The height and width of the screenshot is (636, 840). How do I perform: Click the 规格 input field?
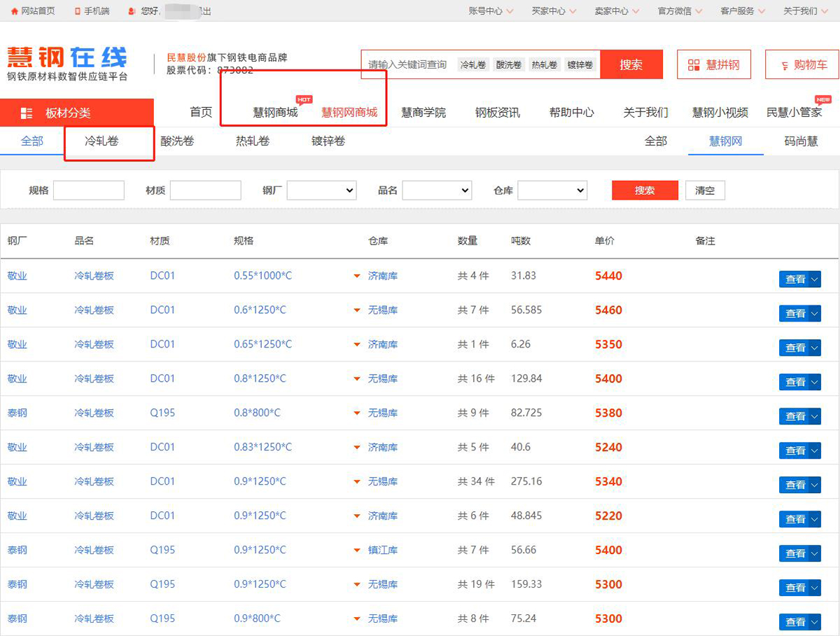(x=89, y=191)
